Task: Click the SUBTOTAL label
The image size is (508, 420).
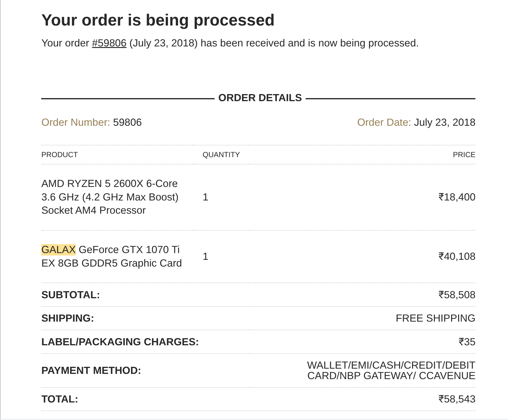Action: click(71, 295)
